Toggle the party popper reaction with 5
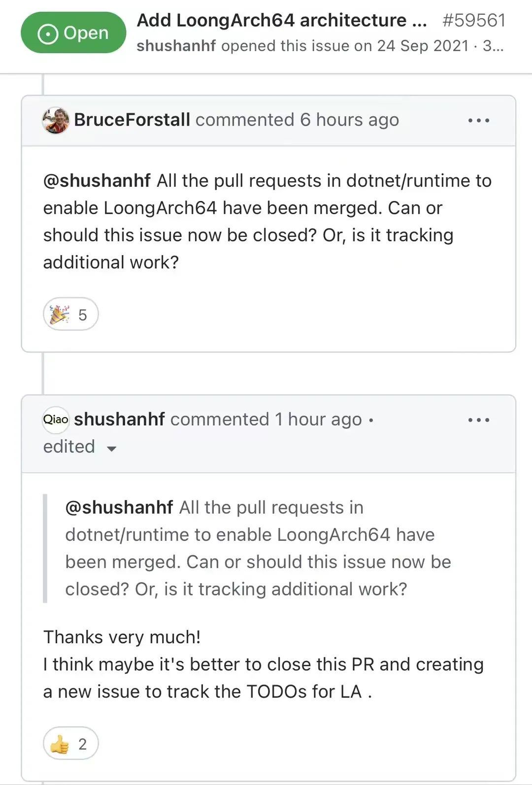532x785 pixels. (70, 314)
